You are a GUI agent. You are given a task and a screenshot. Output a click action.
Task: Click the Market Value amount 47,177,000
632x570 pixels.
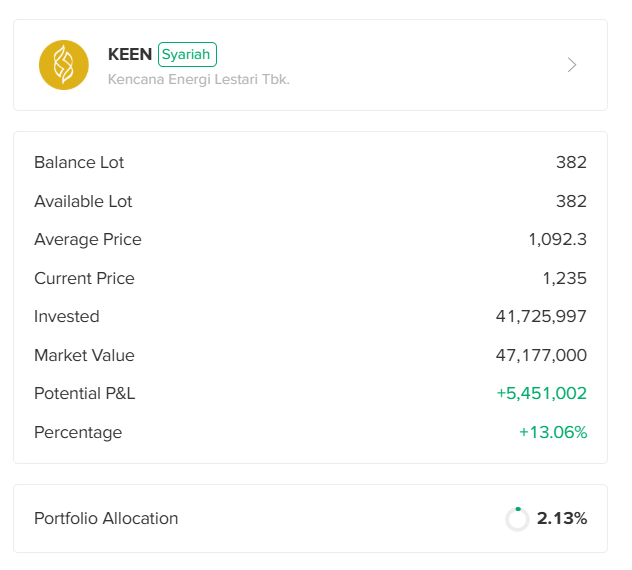tap(541, 355)
